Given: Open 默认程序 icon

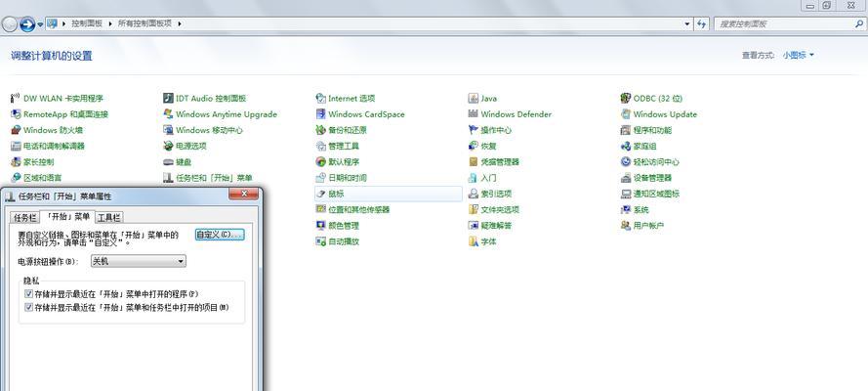Looking at the screenshot, I should tap(320, 162).
